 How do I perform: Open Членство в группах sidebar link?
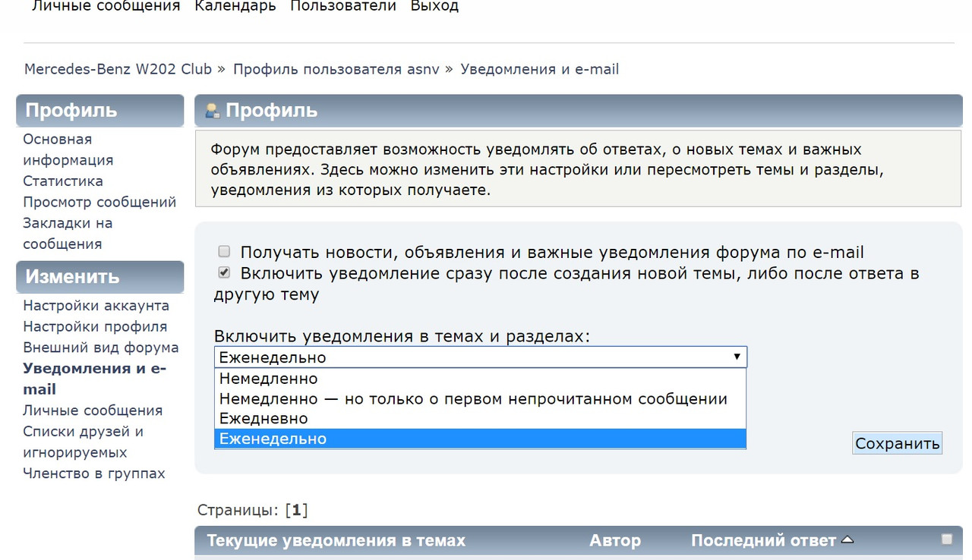click(94, 473)
